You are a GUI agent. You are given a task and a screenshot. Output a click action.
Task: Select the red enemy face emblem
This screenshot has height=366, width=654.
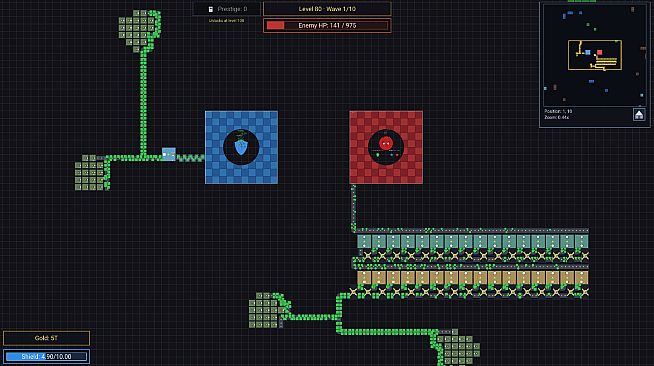click(386, 147)
